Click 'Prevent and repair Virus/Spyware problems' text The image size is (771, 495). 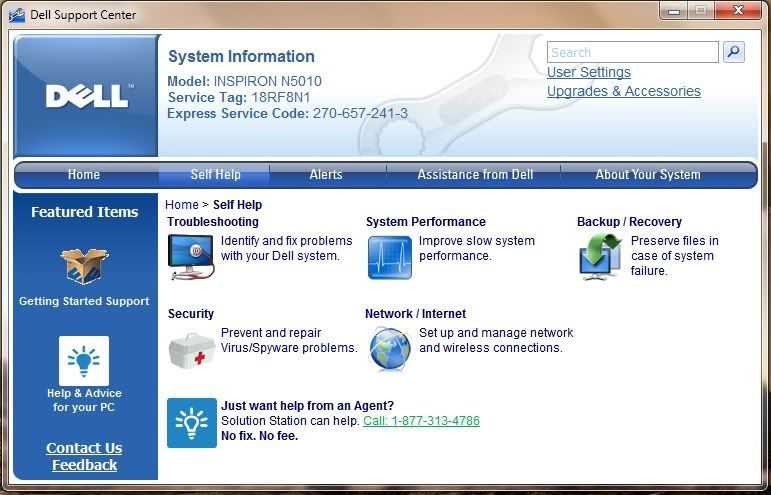click(x=289, y=340)
